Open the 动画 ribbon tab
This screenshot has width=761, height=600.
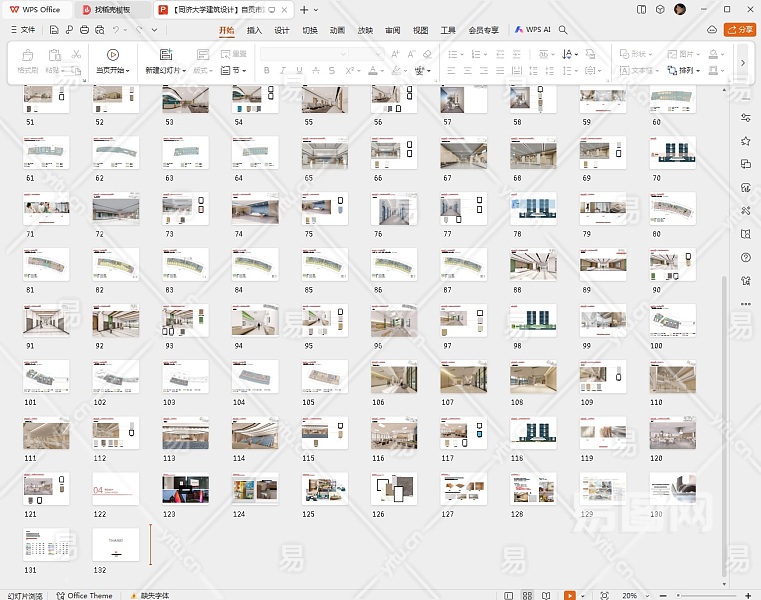(x=338, y=30)
